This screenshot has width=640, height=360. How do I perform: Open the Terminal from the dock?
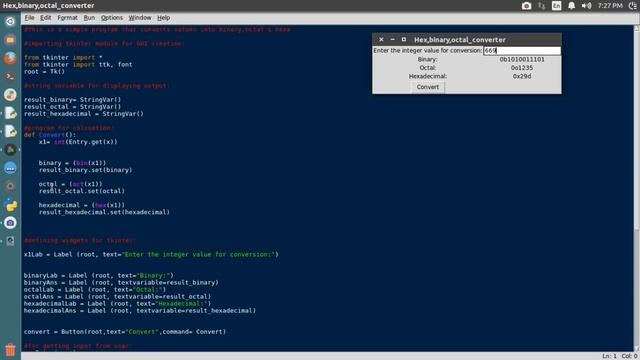pos(10,76)
